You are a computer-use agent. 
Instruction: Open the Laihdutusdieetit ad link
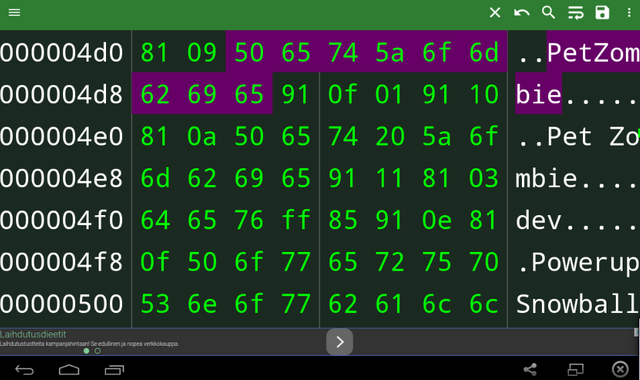33,334
